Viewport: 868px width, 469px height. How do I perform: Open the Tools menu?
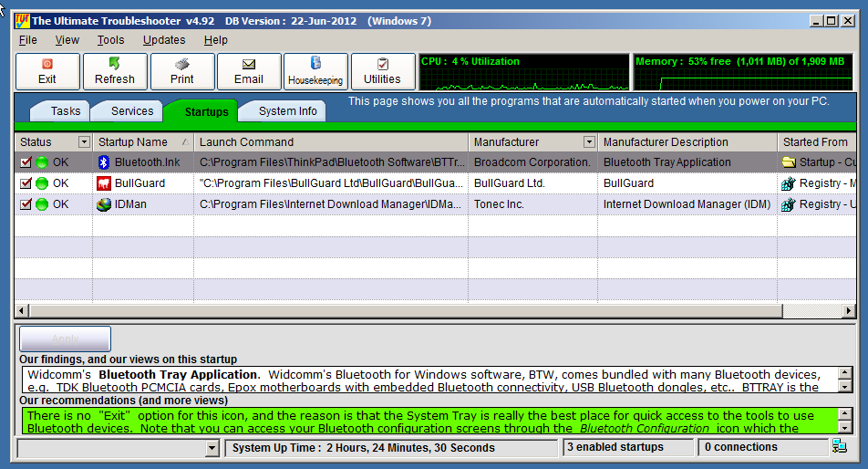click(x=110, y=40)
